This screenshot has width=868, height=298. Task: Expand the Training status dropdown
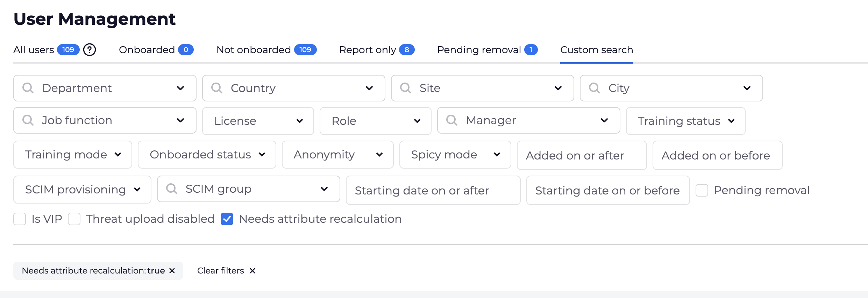[x=685, y=121]
